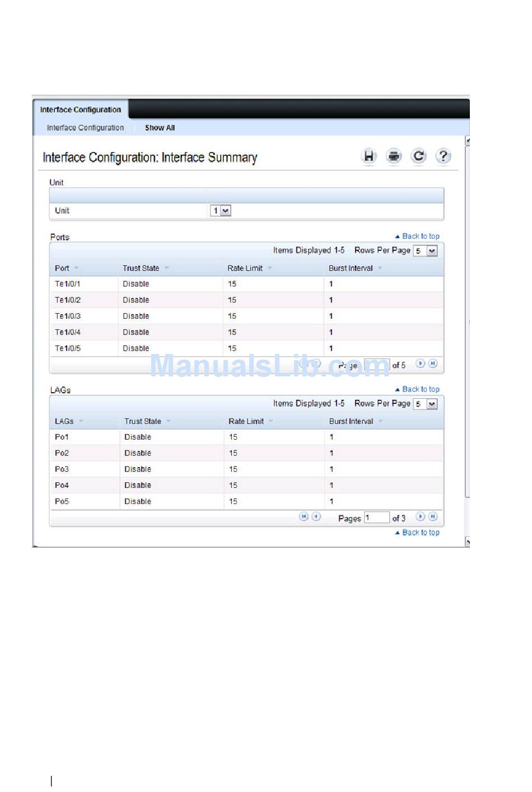The height and width of the screenshot is (792, 532).
Task: Select the Po3 LAG row
Action: (246, 469)
